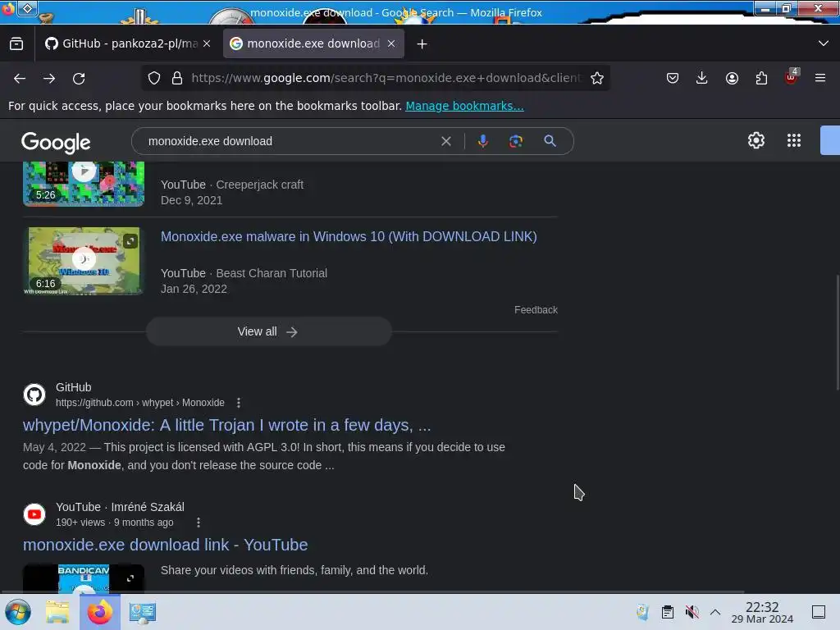Open Google quick settings gear
The height and width of the screenshot is (630, 840).
pyautogui.click(x=756, y=140)
